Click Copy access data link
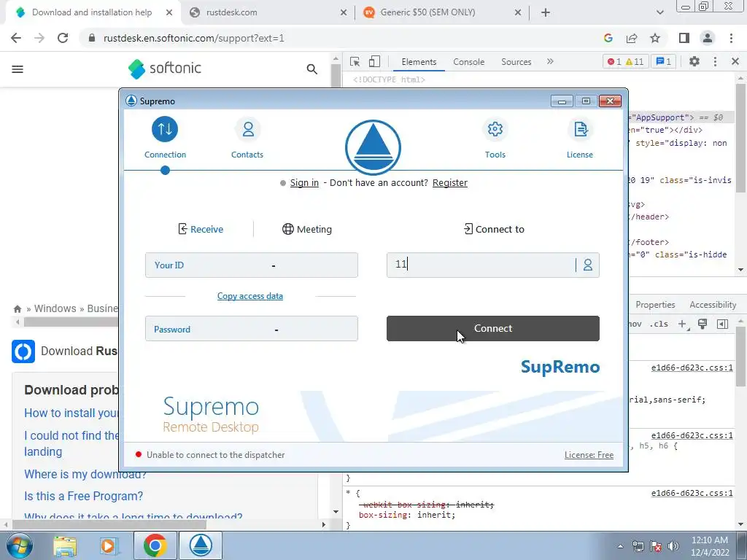The width and height of the screenshot is (747, 560). (x=250, y=296)
